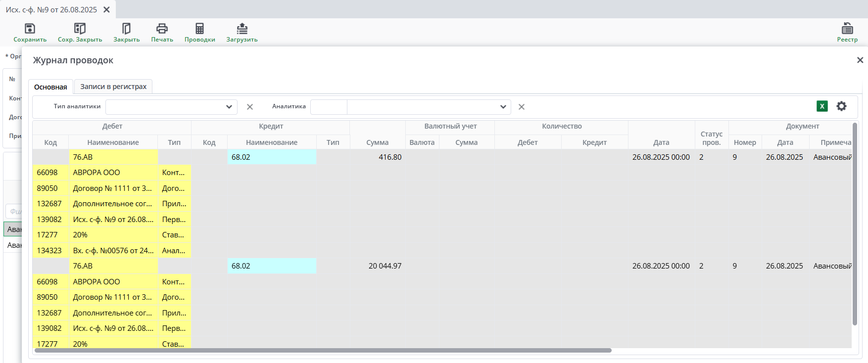The image size is (868, 363).
Task: Select the row with sum 20 044.97
Action: (x=385, y=266)
